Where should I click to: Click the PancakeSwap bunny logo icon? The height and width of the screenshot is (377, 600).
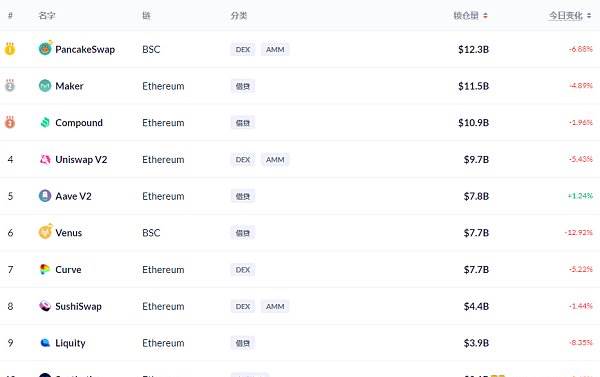[45, 49]
